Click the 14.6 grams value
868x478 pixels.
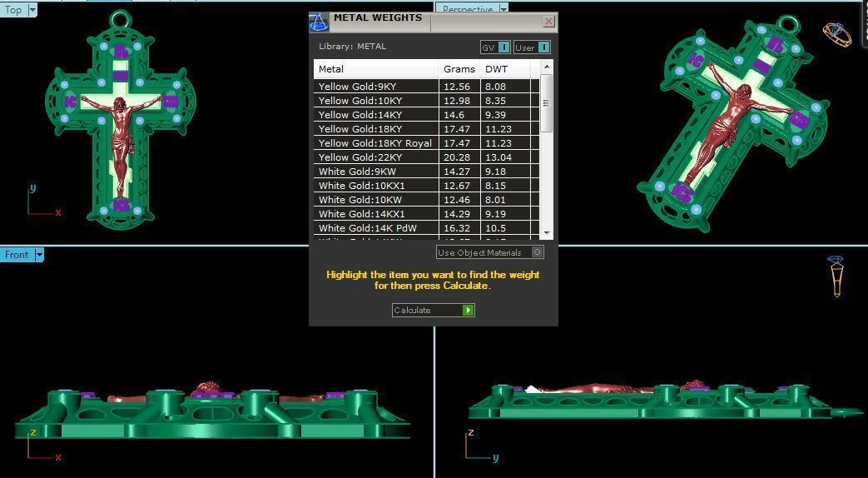pos(454,115)
